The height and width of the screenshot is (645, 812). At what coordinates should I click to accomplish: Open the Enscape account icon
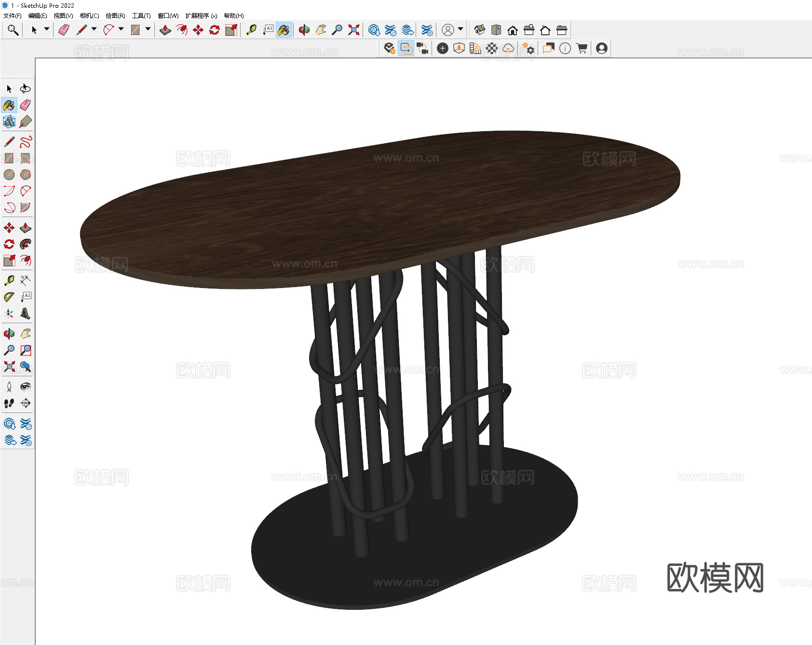[602, 48]
